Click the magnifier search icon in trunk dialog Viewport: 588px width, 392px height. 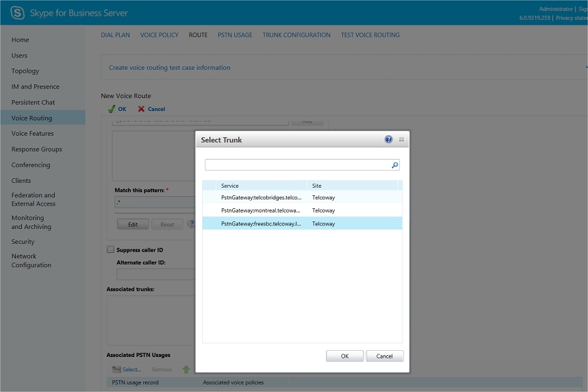[x=394, y=165]
